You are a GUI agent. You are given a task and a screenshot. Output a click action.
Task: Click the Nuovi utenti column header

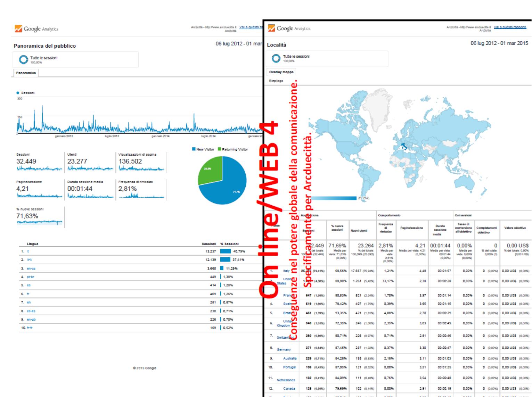pyautogui.click(x=359, y=231)
